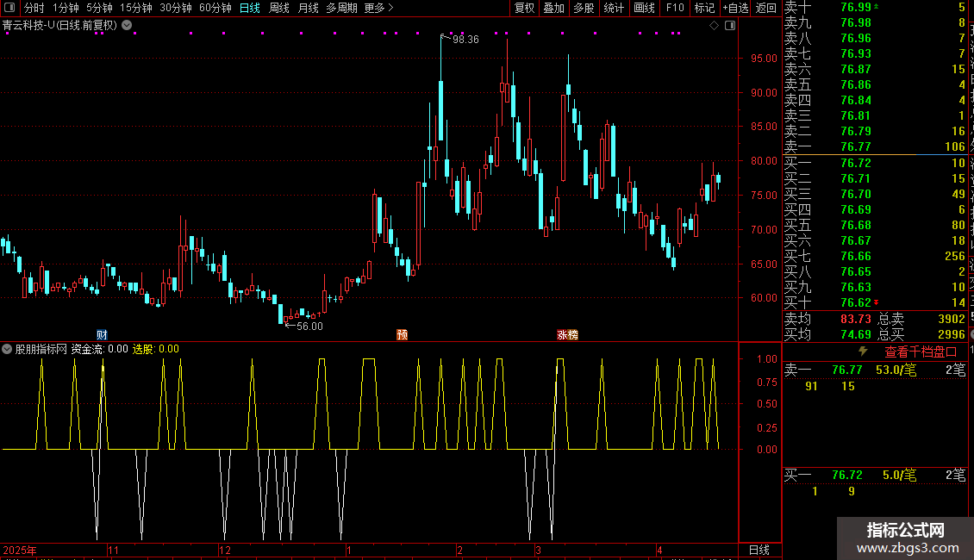The height and width of the screenshot is (560, 974).
Task: Click the lightning bolt icon near 查看千档盘口
Action: (863, 352)
